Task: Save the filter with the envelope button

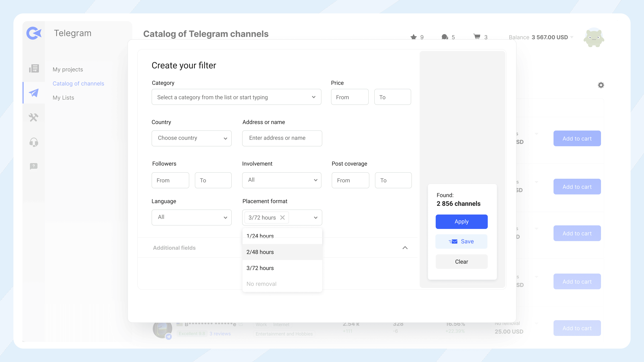Action: (x=461, y=241)
